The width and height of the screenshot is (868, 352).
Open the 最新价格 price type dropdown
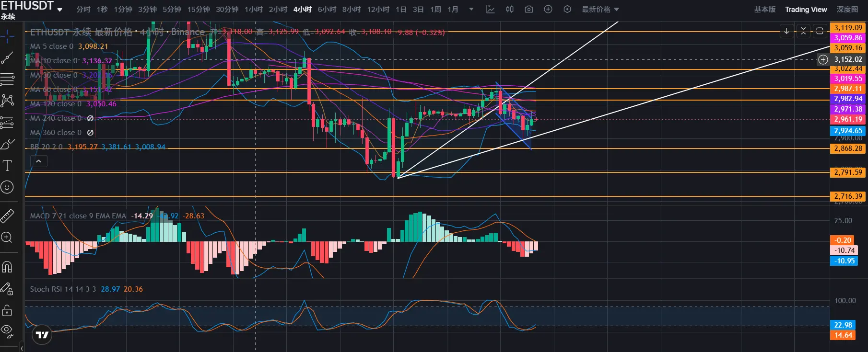click(x=600, y=10)
